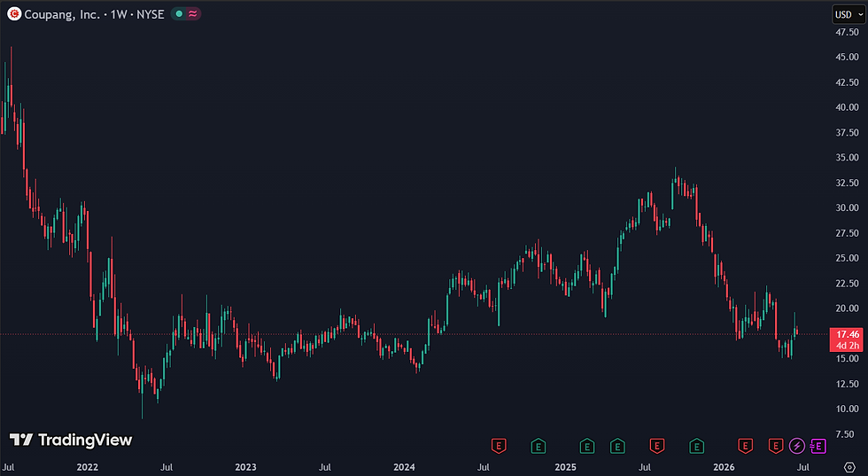Viewport: 868px width, 476px height.
Task: Click the purple lightning bolt event marker
Action: [x=796, y=446]
